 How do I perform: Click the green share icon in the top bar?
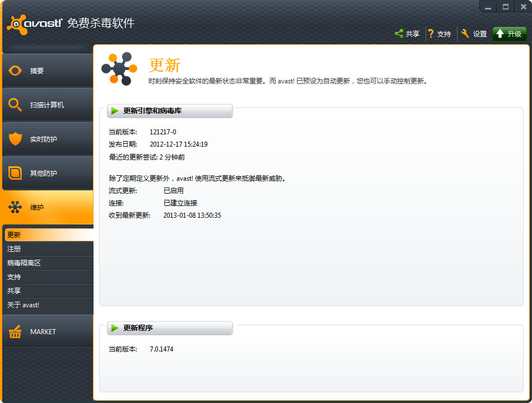399,34
